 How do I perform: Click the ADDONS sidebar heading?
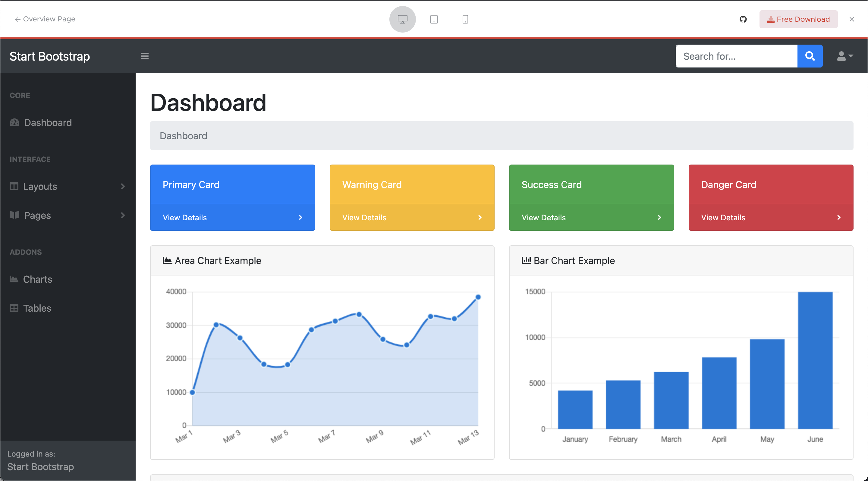click(x=26, y=252)
